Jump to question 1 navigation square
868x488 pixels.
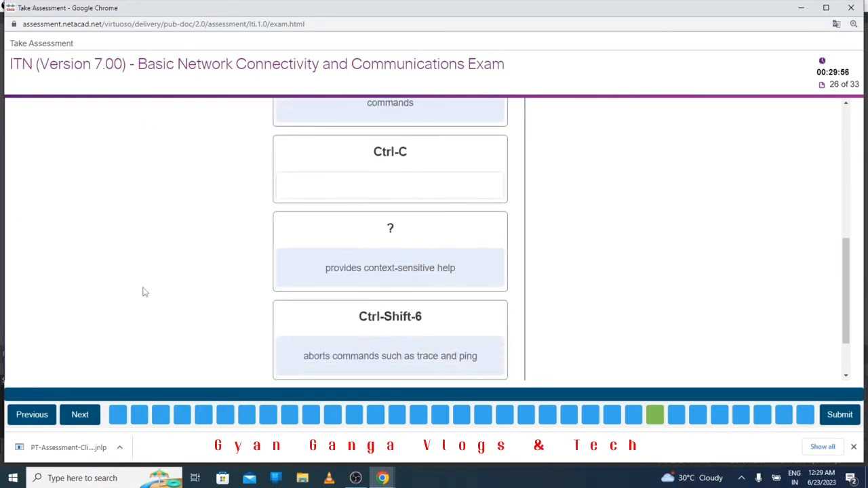click(x=118, y=414)
